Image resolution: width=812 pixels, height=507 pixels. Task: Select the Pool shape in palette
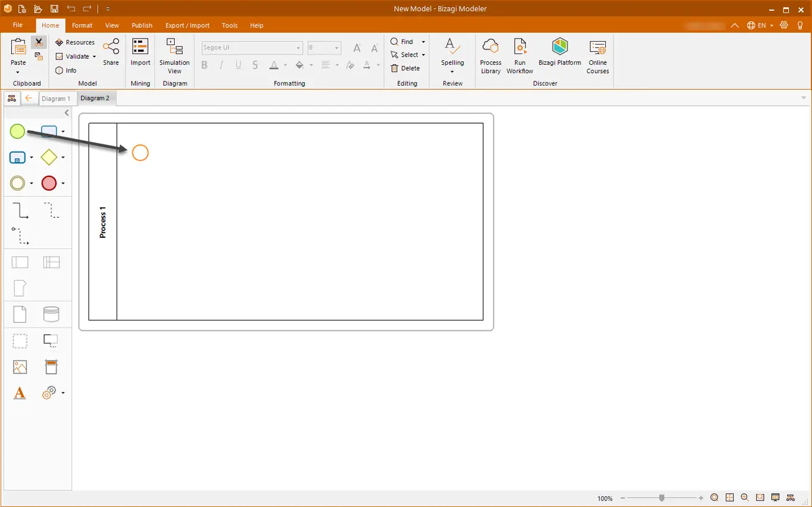pos(20,262)
